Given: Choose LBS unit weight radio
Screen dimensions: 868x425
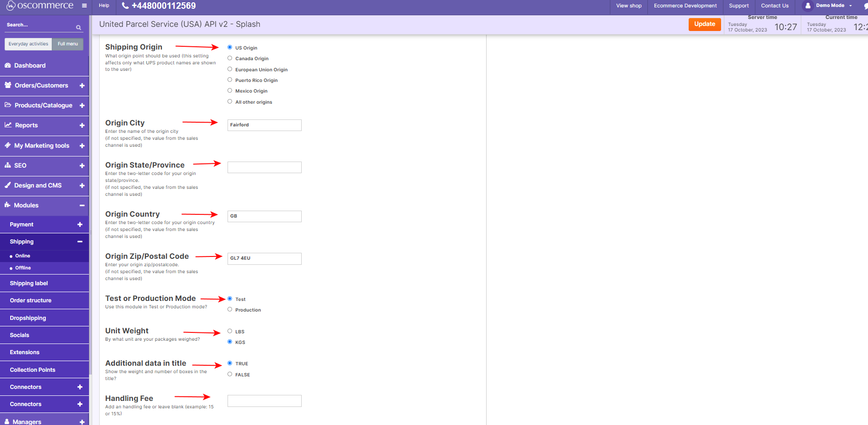Looking at the screenshot, I should 230,331.
